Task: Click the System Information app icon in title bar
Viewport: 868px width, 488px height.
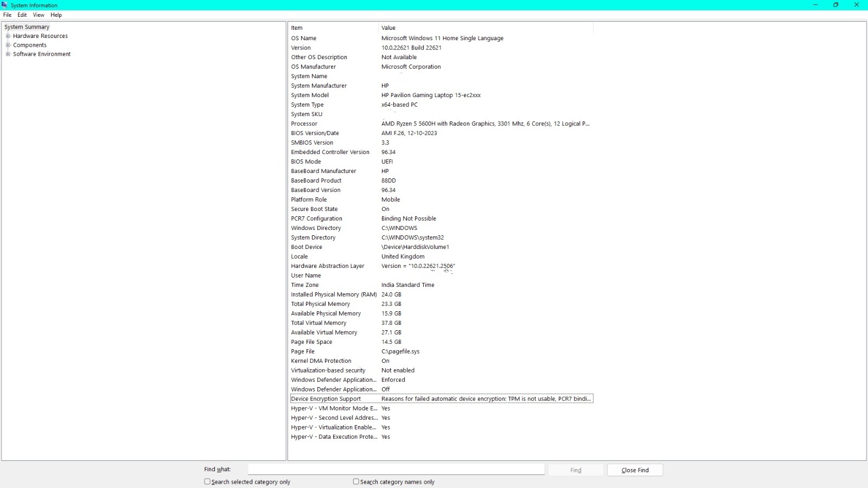Action: (x=4, y=5)
